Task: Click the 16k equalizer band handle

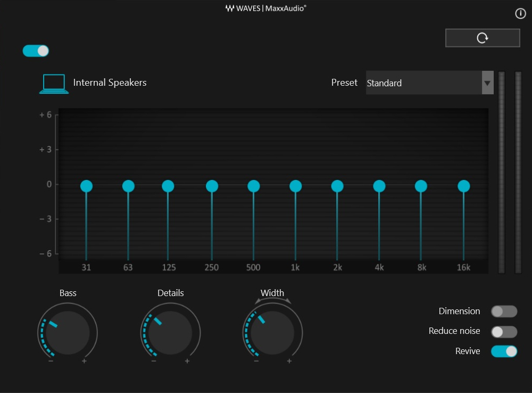Action: [463, 186]
